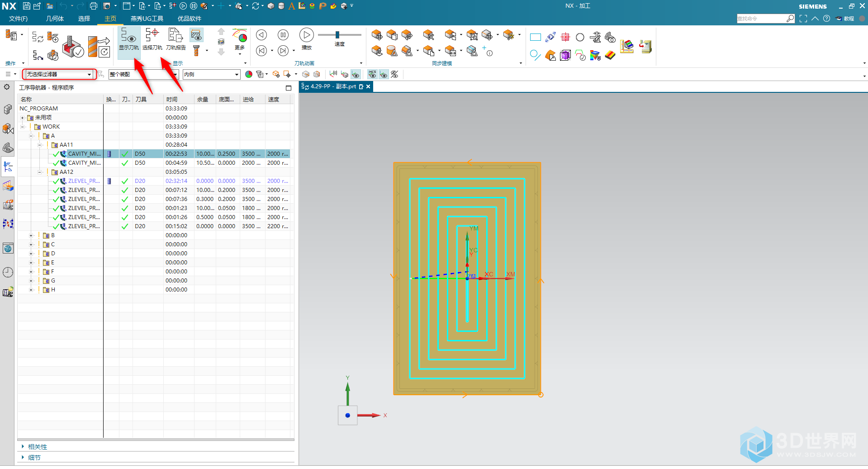This screenshot has height=469, width=868.
Task: Open the 文件(F) menu
Action: tap(18, 19)
